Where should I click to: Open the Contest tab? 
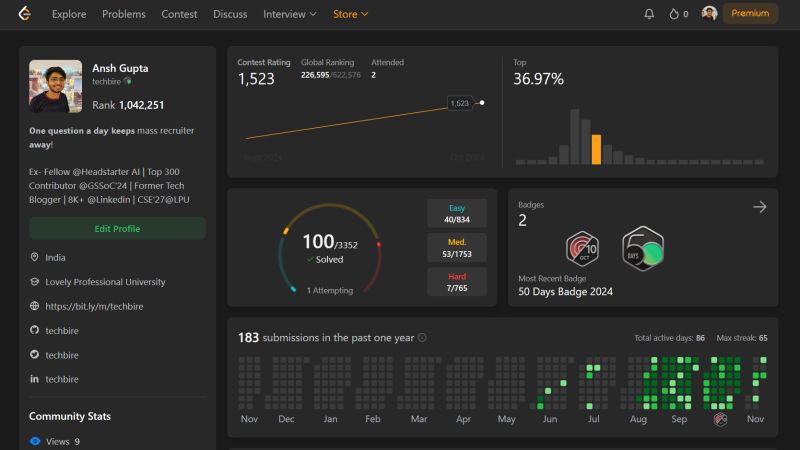[x=179, y=14]
